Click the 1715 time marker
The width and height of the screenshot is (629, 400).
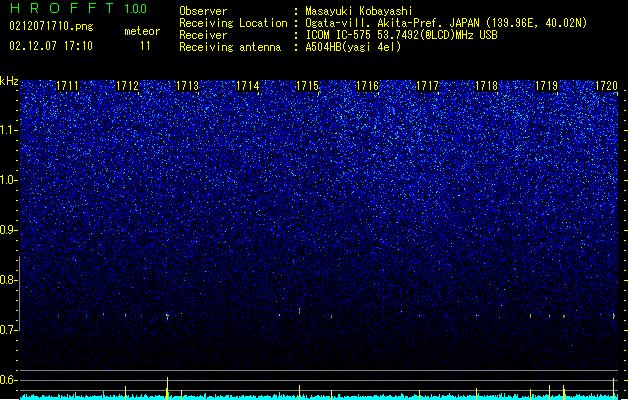click(307, 86)
